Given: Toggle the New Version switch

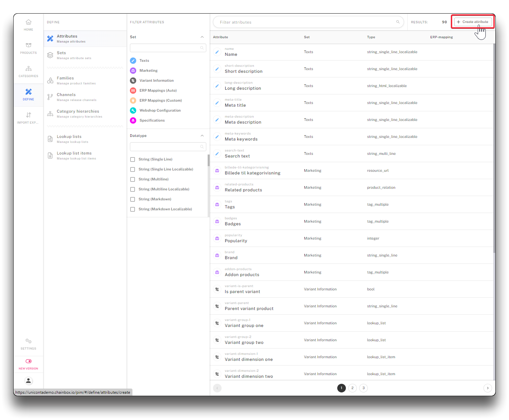Looking at the screenshot, I should [x=29, y=361].
